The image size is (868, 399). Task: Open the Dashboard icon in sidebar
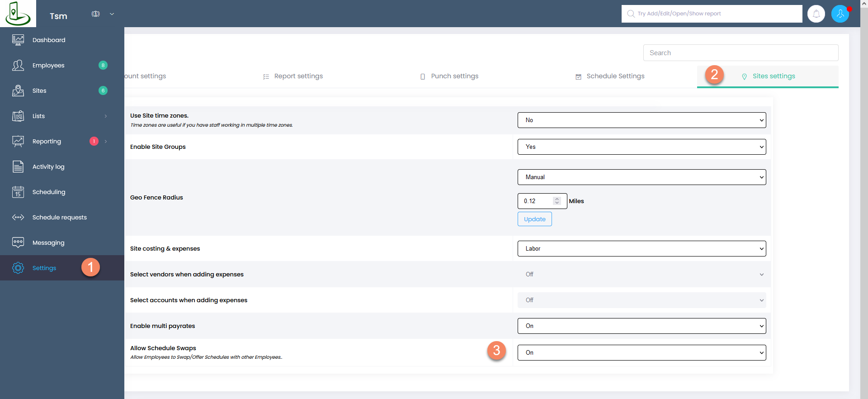click(18, 40)
